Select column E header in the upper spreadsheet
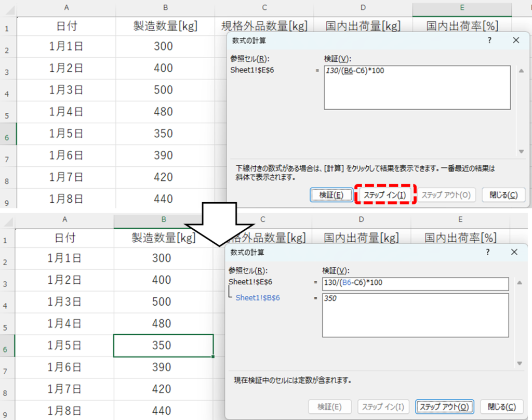 click(x=461, y=8)
